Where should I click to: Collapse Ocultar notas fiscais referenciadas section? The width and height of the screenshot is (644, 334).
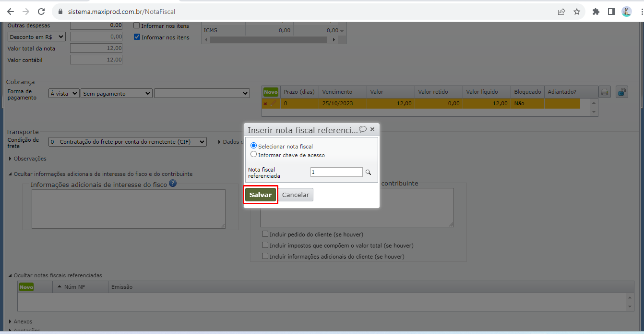[x=55, y=275]
